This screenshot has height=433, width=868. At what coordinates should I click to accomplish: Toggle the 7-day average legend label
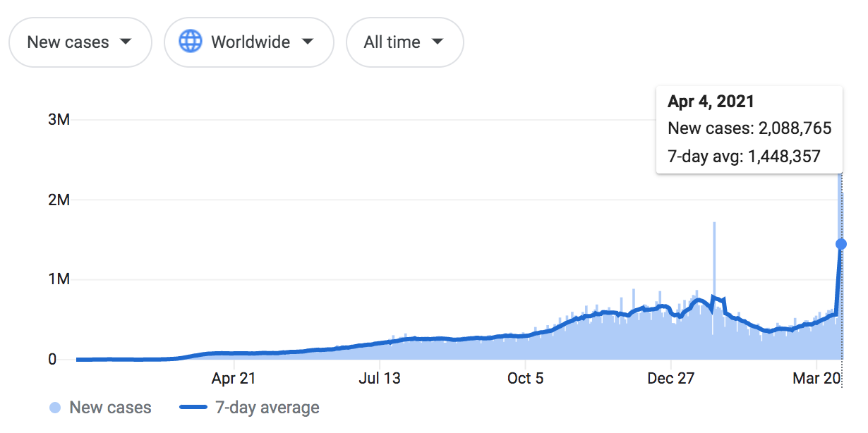pyautogui.click(x=267, y=408)
